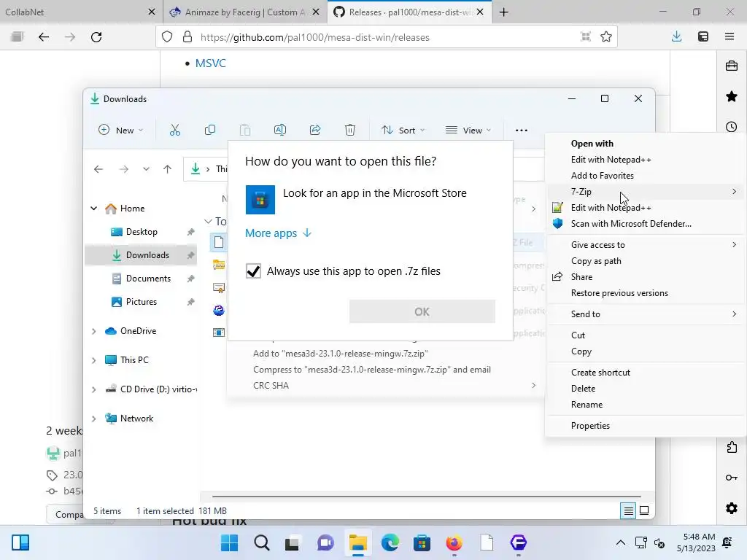Open the briefcase icon in browser sidebar
The width and height of the screenshot is (747, 560).
tap(732, 66)
